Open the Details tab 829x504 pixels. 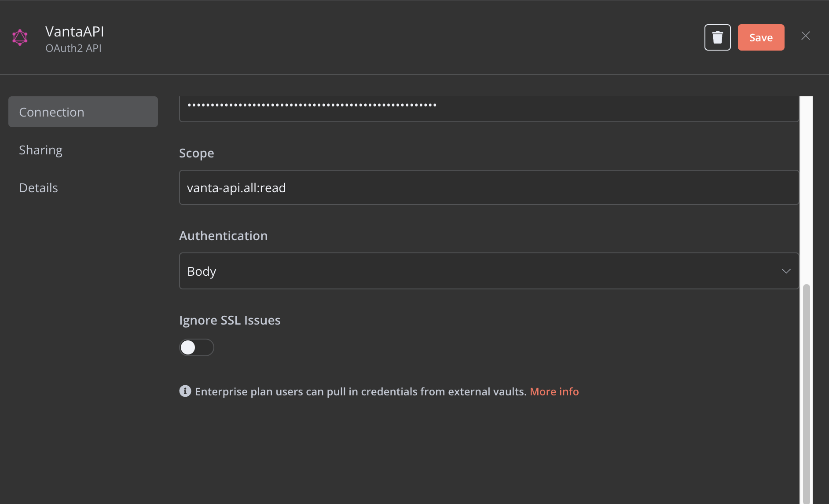click(39, 188)
